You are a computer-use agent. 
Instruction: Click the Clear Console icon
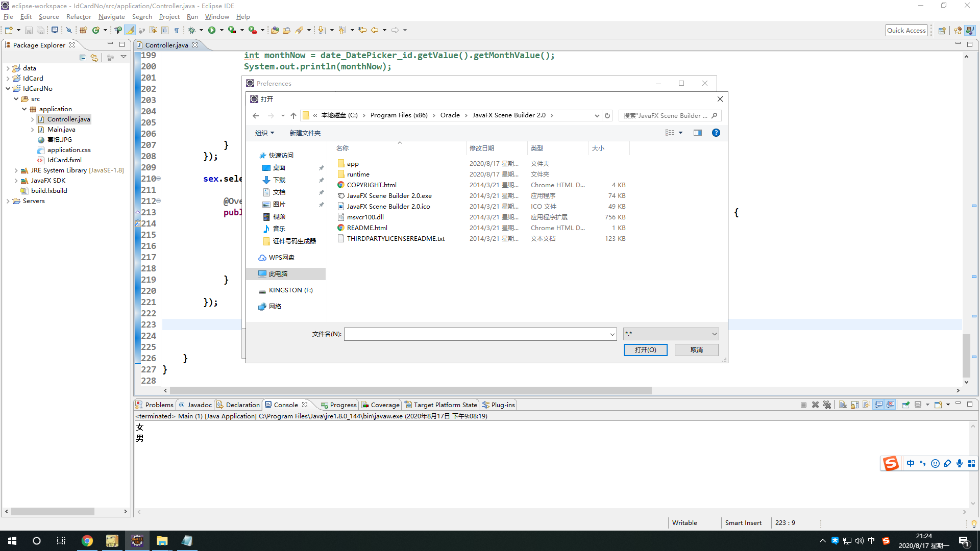coord(843,405)
